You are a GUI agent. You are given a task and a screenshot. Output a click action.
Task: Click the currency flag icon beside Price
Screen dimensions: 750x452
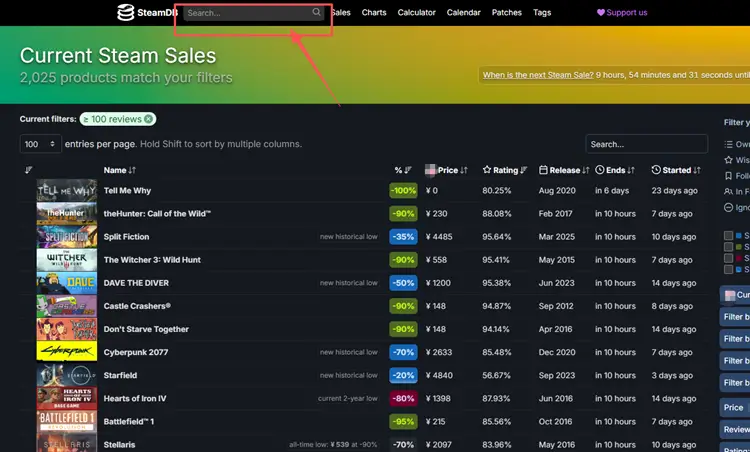[430, 170]
